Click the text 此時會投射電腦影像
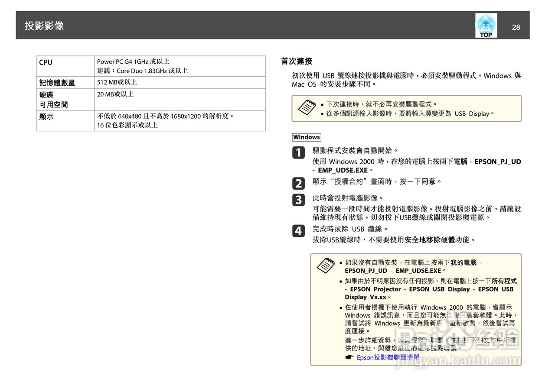Image resolution: width=555 pixels, height=392 pixels. 349,198
